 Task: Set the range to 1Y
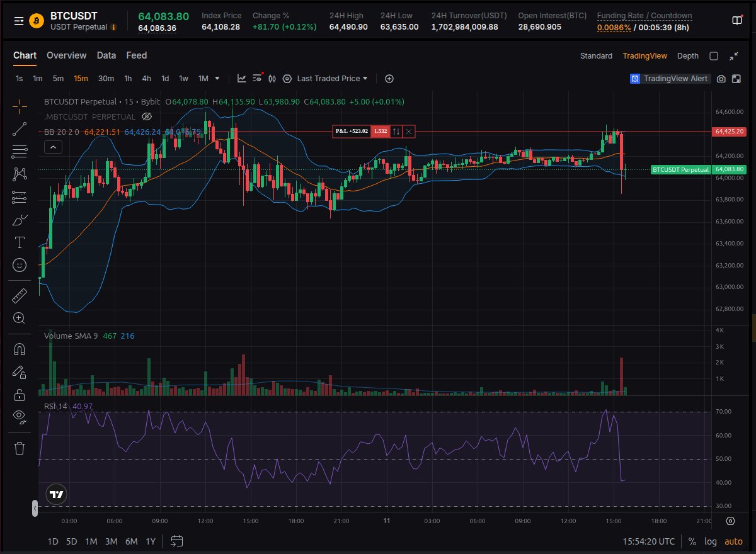tap(151, 541)
